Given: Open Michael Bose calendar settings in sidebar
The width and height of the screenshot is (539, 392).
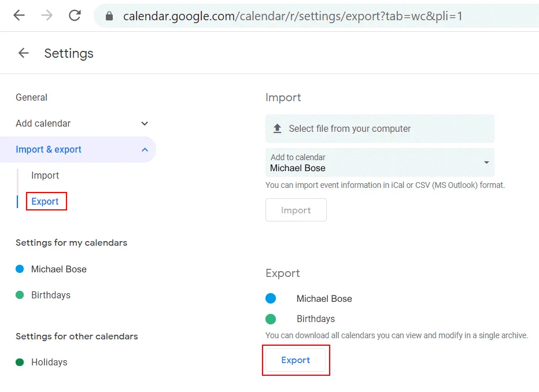Looking at the screenshot, I should (x=58, y=269).
